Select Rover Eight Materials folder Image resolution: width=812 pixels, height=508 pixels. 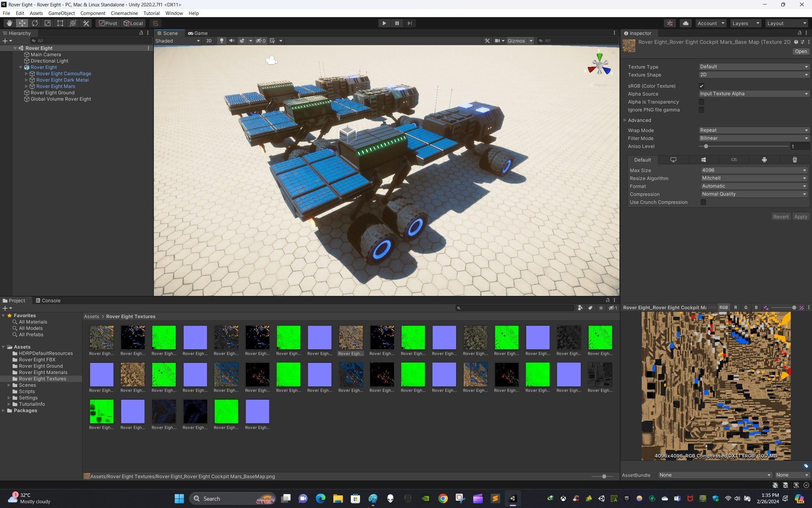coord(43,372)
